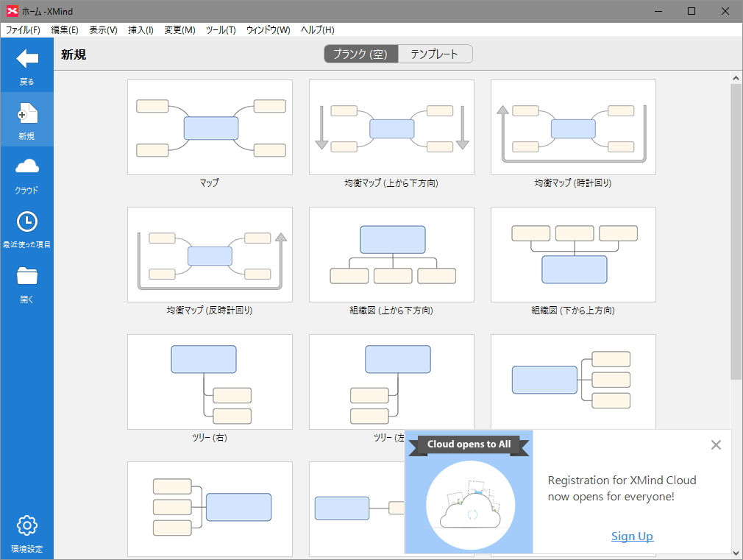Click the 最近使った項目 clock icon
This screenshot has width=743, height=560.
[x=26, y=222]
